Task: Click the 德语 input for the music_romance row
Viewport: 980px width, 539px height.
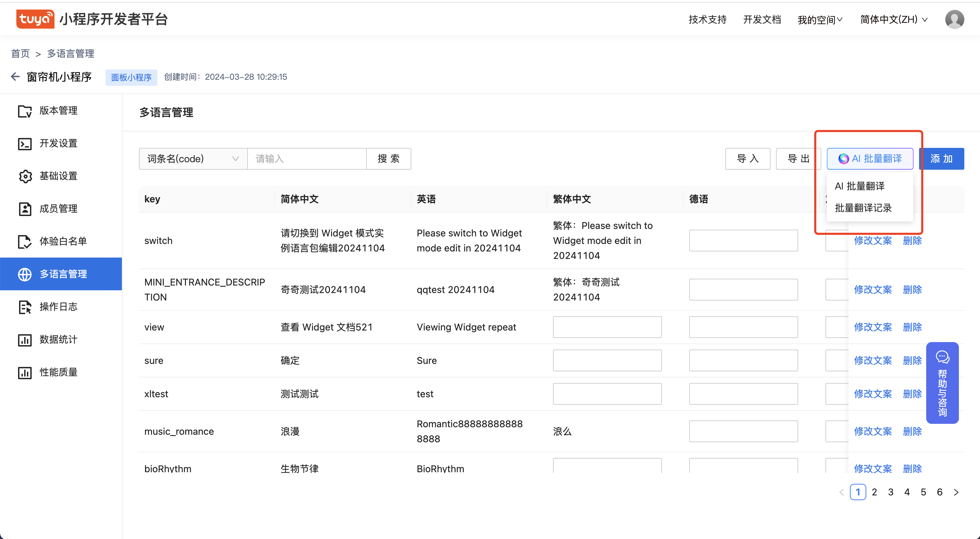Action: (x=743, y=431)
